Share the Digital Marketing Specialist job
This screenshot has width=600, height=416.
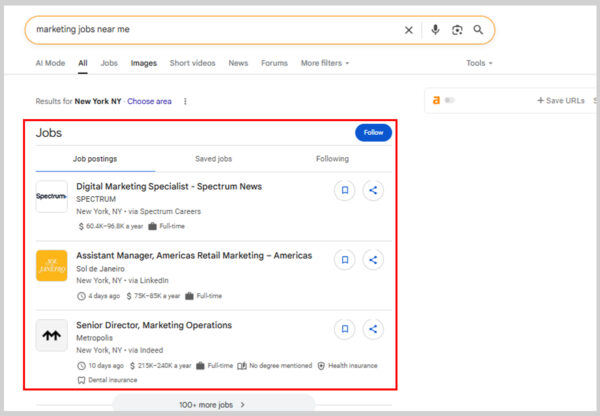pos(373,190)
